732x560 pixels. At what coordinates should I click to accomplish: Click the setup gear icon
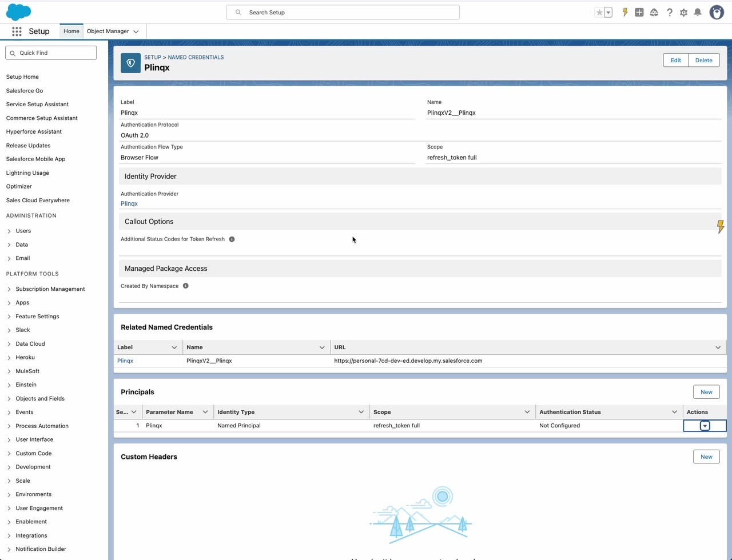point(683,12)
